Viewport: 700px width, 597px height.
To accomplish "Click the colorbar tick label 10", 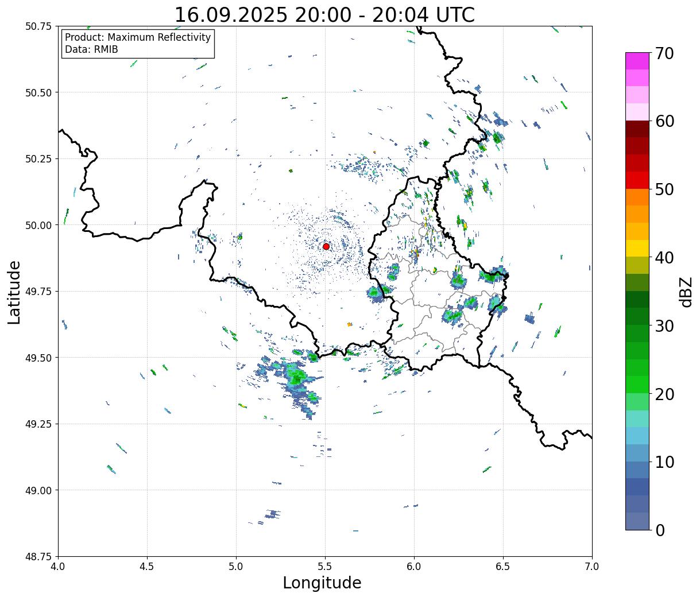I will click(664, 462).
